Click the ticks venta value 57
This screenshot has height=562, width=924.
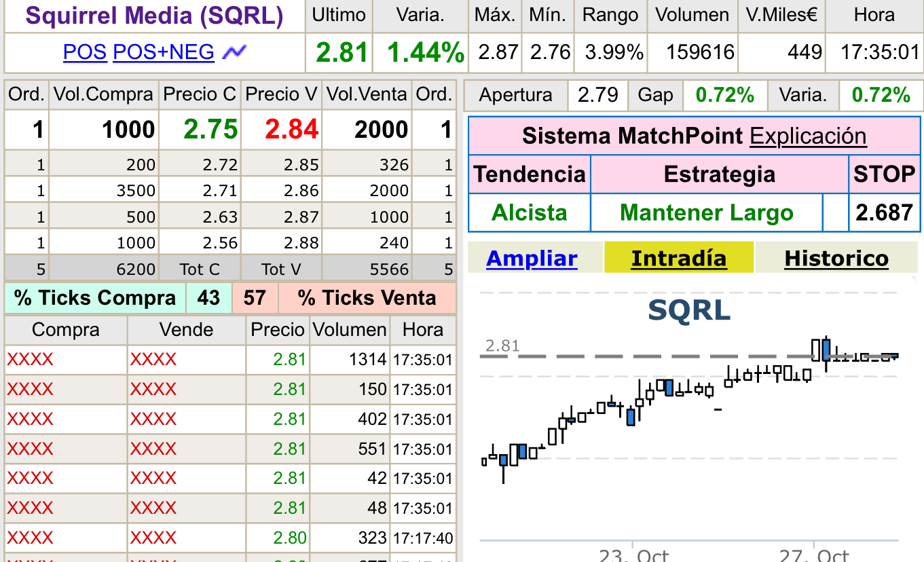[x=255, y=298]
